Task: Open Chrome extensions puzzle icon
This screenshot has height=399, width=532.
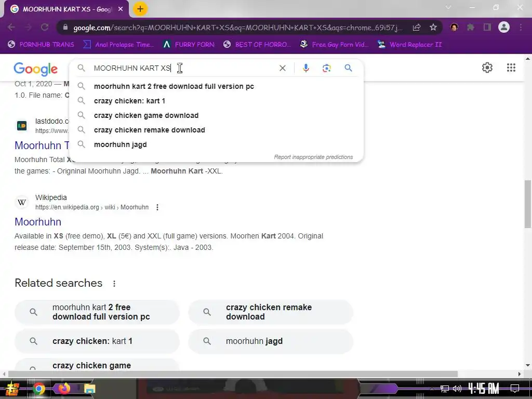Action: click(470, 27)
